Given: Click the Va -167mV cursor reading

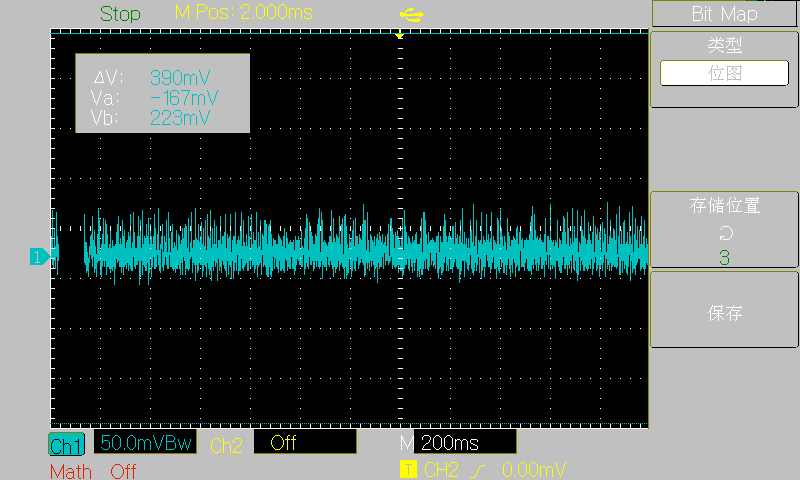Looking at the screenshot, I should click(154, 97).
